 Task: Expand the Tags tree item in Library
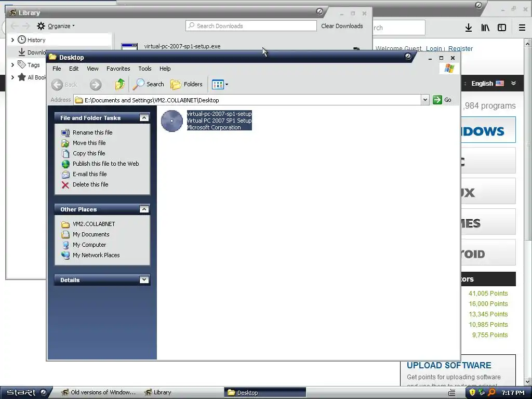point(12,64)
